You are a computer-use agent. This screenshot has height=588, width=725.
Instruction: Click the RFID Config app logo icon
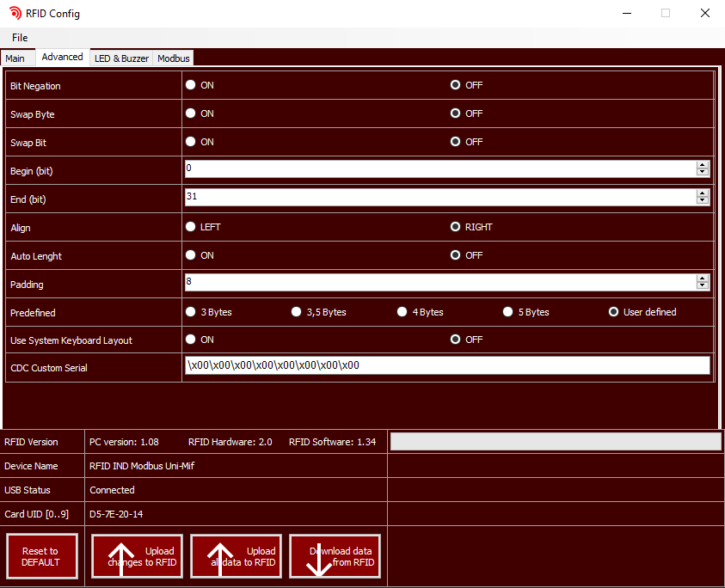[x=15, y=13]
